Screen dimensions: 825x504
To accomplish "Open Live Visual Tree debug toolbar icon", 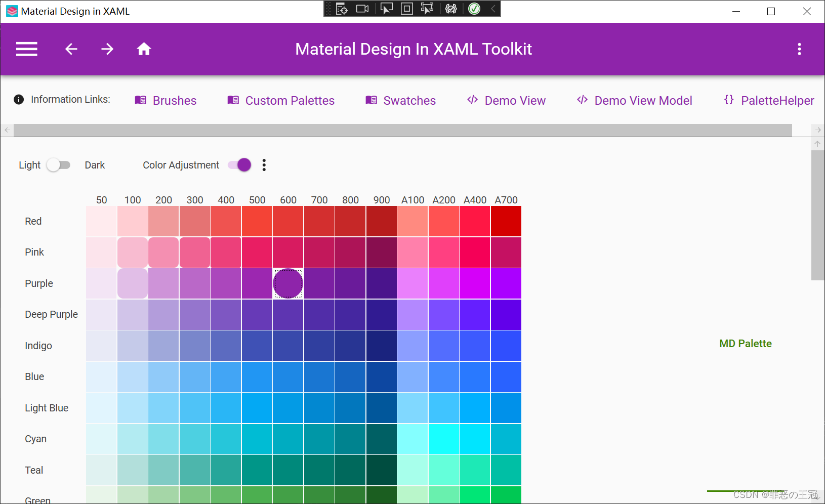I will (342, 9).
